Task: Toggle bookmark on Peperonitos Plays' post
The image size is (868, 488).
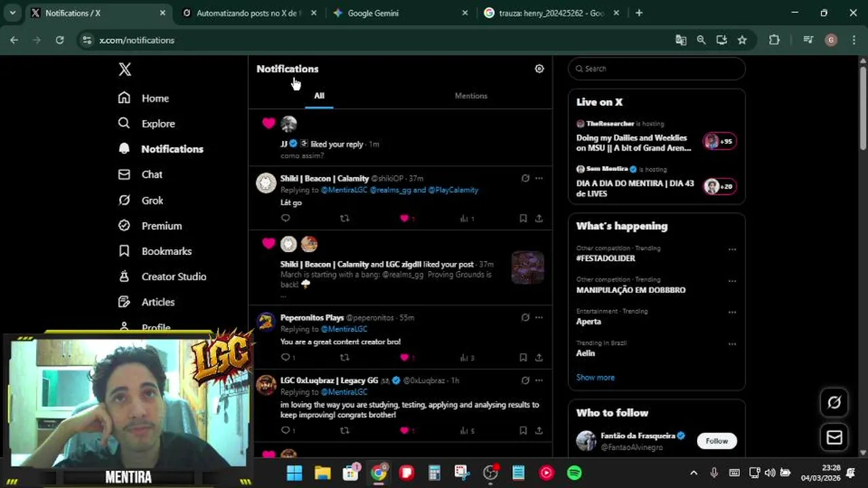Action: [x=523, y=357]
